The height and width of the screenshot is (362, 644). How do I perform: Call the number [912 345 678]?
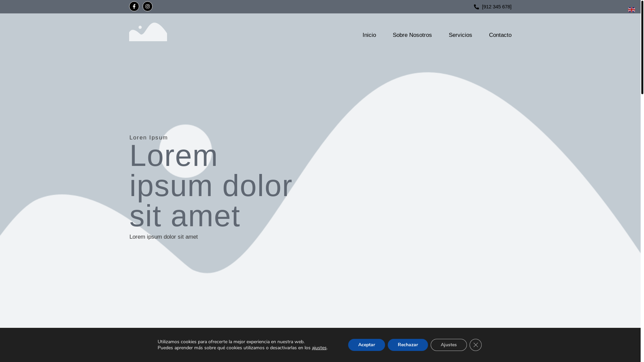497,7
